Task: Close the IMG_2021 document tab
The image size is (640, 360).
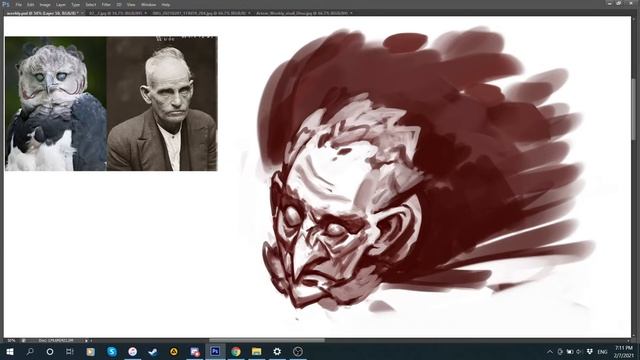Action: 249,13
